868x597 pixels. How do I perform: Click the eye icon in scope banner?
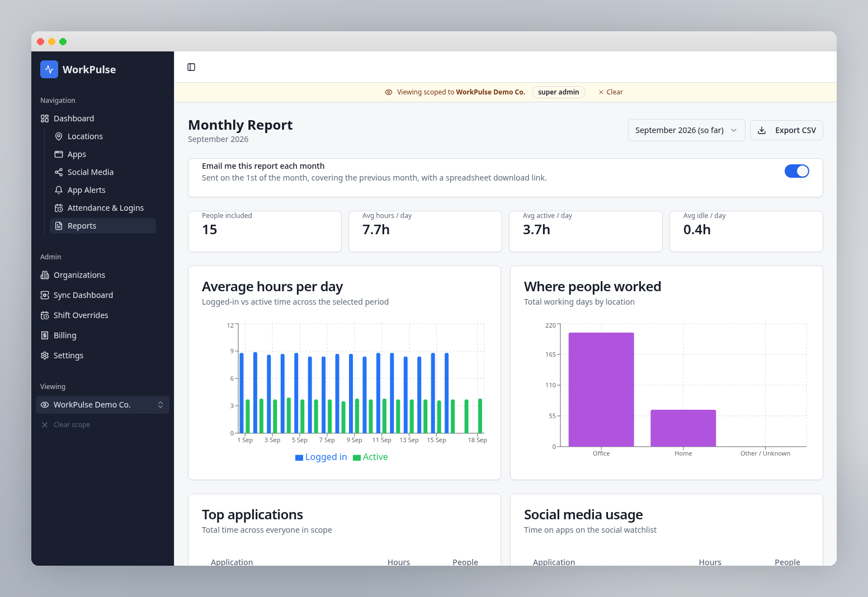pos(389,92)
